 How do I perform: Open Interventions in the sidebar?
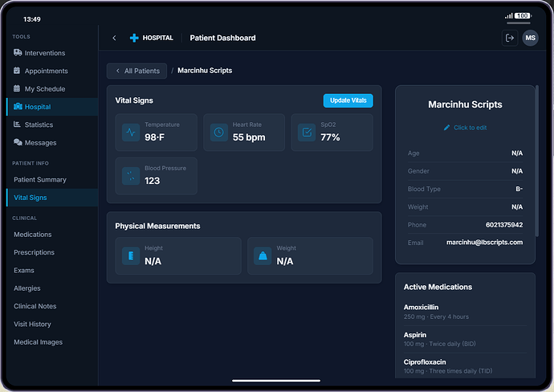[x=44, y=53]
